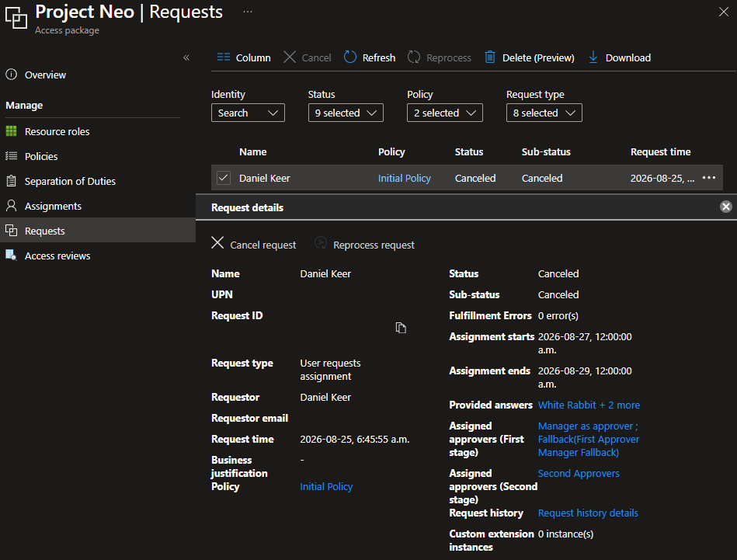Open Initial Policy link in details
Viewport: 737px width, 560px height.
pos(326,487)
